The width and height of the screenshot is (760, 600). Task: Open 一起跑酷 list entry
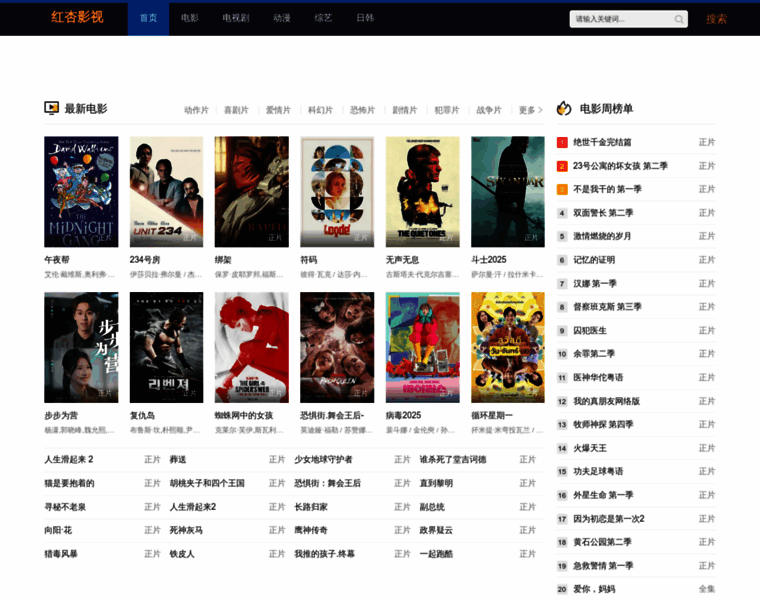pyautogui.click(x=436, y=554)
